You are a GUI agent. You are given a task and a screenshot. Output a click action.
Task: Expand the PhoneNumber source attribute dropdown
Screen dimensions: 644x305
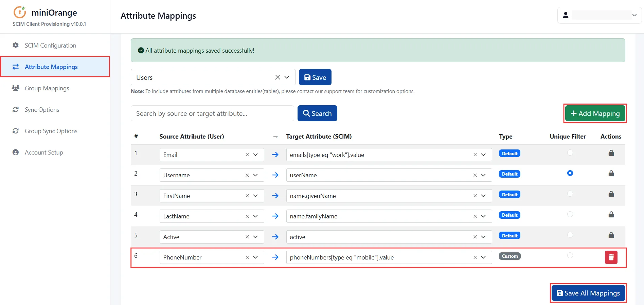[x=255, y=257]
